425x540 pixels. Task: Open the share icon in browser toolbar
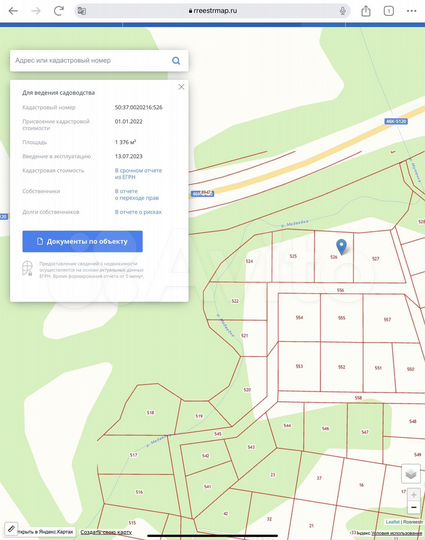pos(366,11)
